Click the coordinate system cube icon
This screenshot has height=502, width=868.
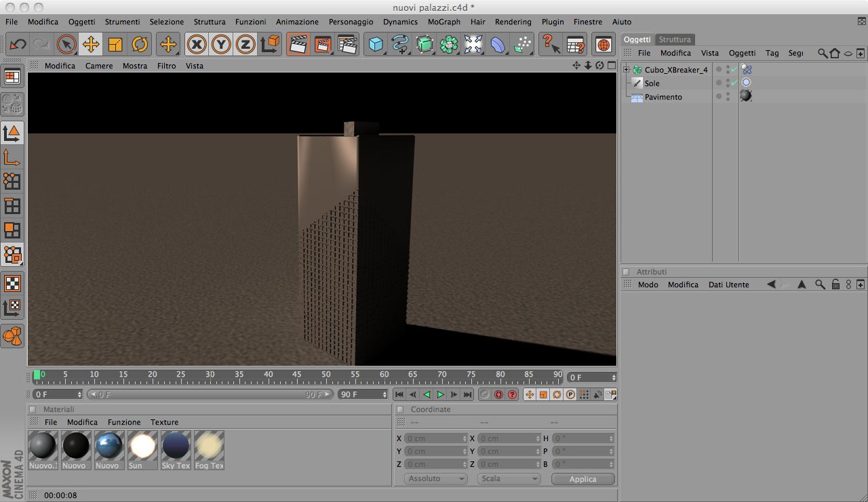pos(270,45)
